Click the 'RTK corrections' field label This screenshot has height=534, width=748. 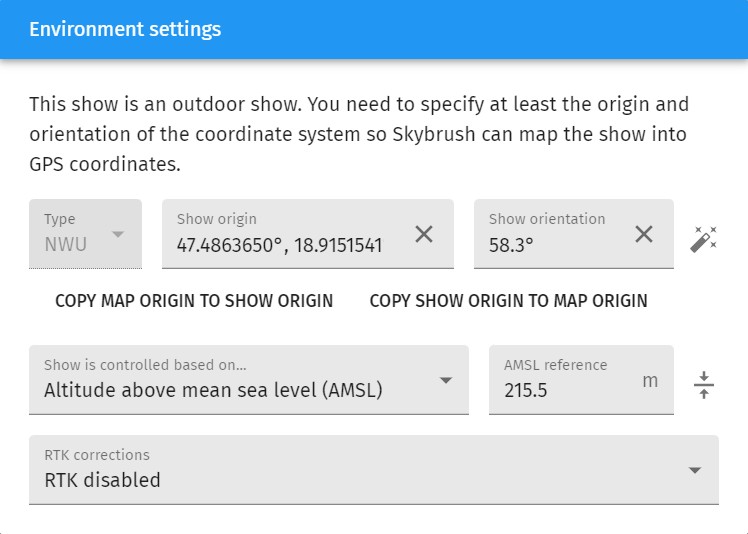(x=97, y=455)
